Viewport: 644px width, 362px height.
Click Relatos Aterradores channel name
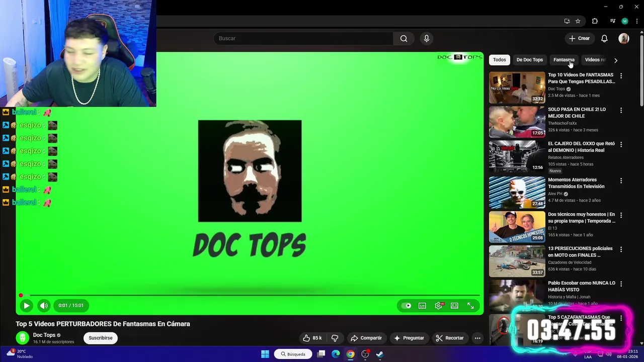[566, 157]
